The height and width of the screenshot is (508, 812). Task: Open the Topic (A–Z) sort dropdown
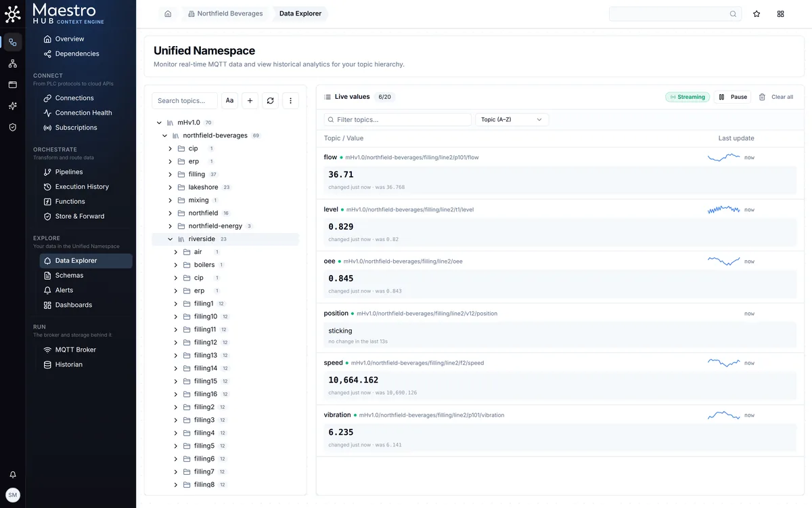(512, 119)
